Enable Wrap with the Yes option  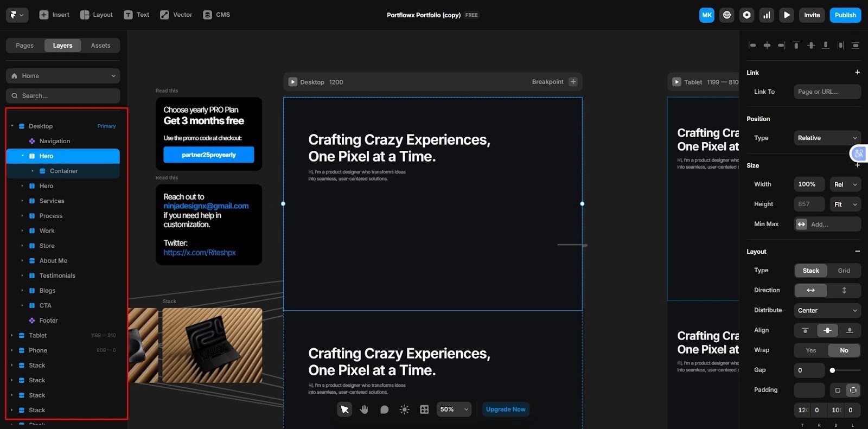pyautogui.click(x=811, y=350)
